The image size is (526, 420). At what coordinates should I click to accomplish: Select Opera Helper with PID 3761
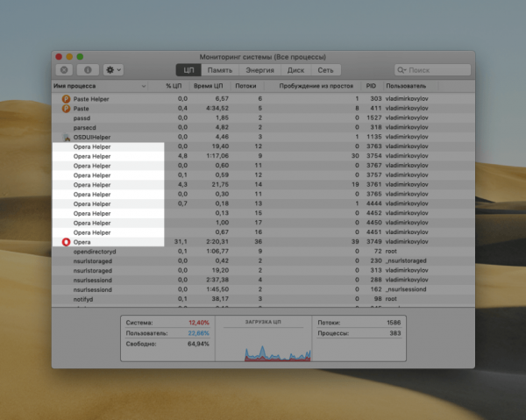tap(263, 184)
